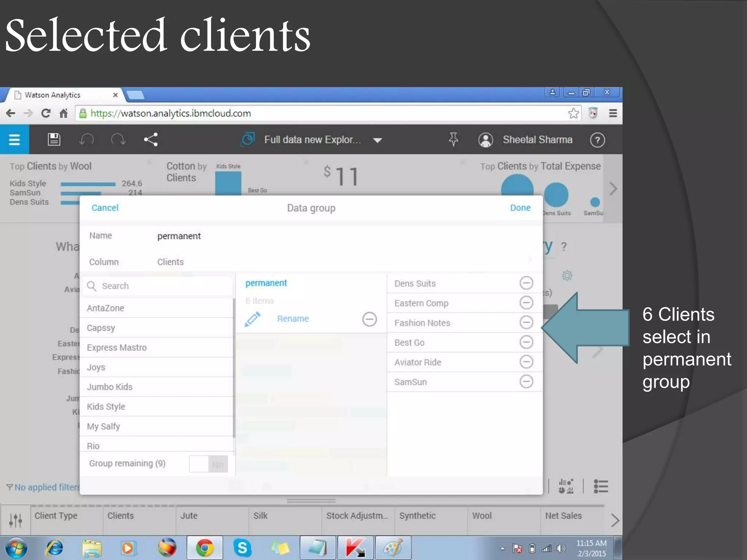This screenshot has width=747, height=560.
Task: Click Done in Data group dialog
Action: [x=520, y=208]
